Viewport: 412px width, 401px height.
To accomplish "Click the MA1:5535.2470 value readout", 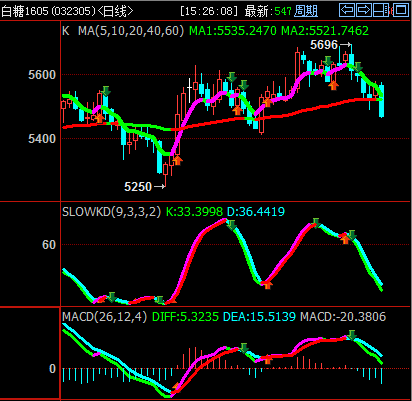I will click(233, 31).
